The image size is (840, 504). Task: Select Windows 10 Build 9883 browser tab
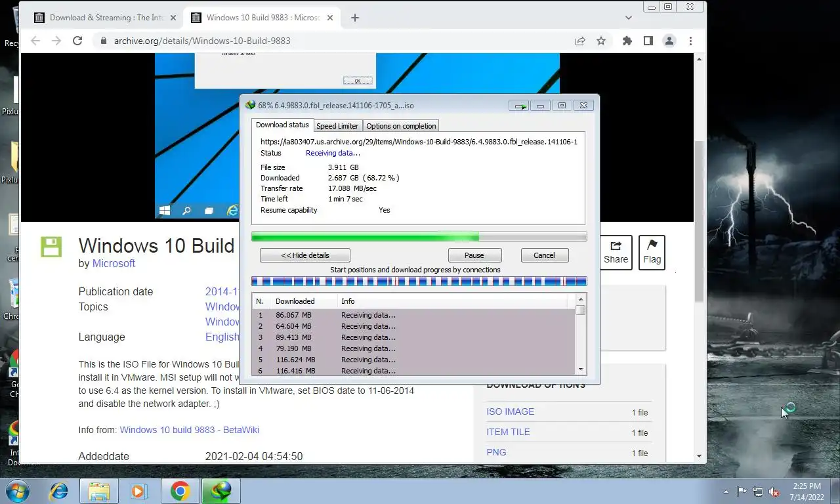pos(262,18)
